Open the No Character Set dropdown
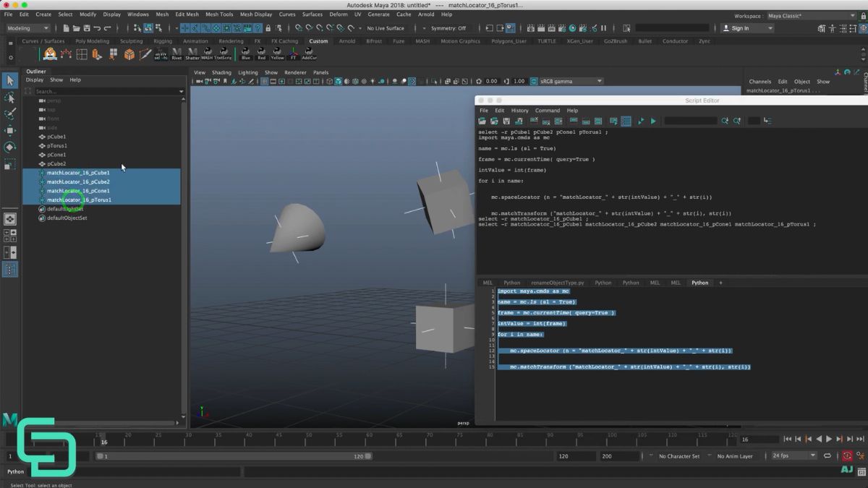This screenshot has height=488, width=868. [679, 456]
